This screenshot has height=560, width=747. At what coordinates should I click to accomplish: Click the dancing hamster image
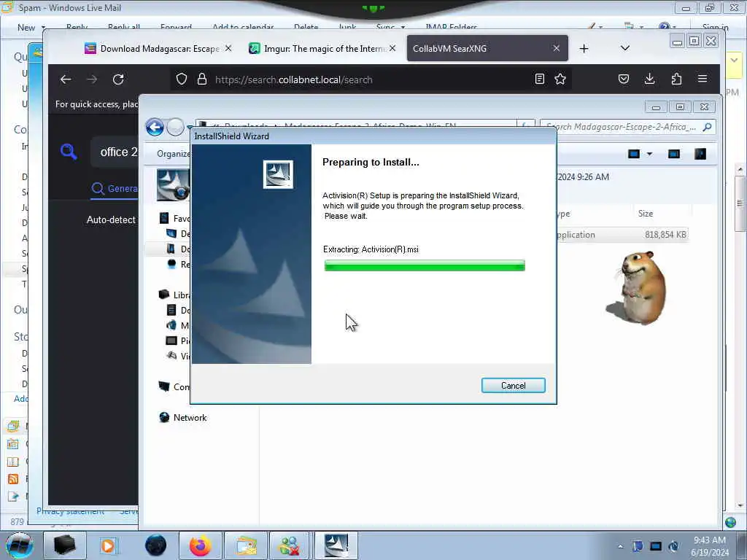(636, 287)
